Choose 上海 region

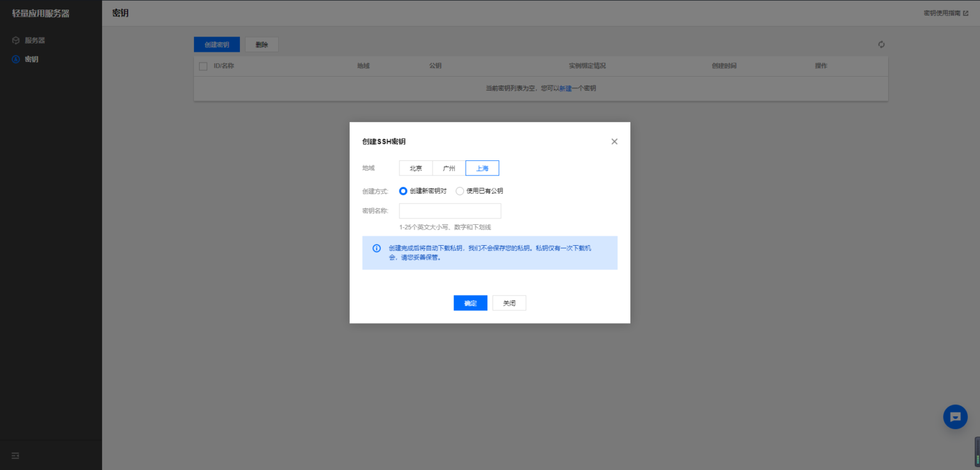click(x=482, y=169)
